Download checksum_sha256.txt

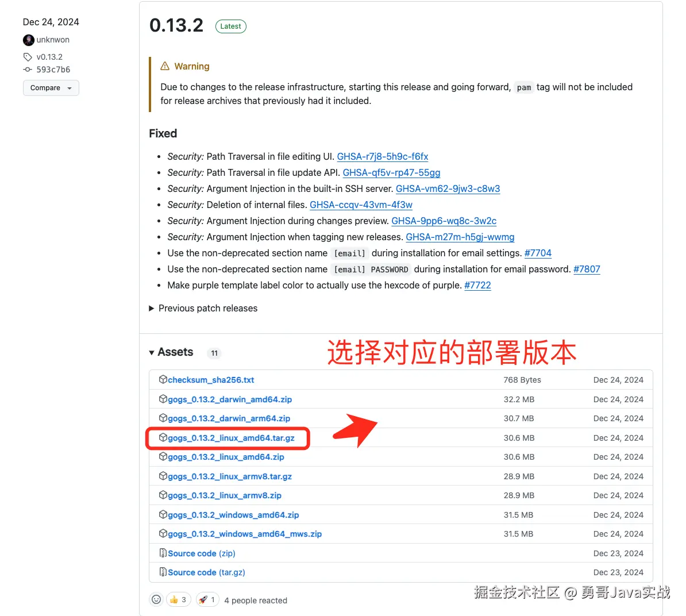tap(211, 380)
